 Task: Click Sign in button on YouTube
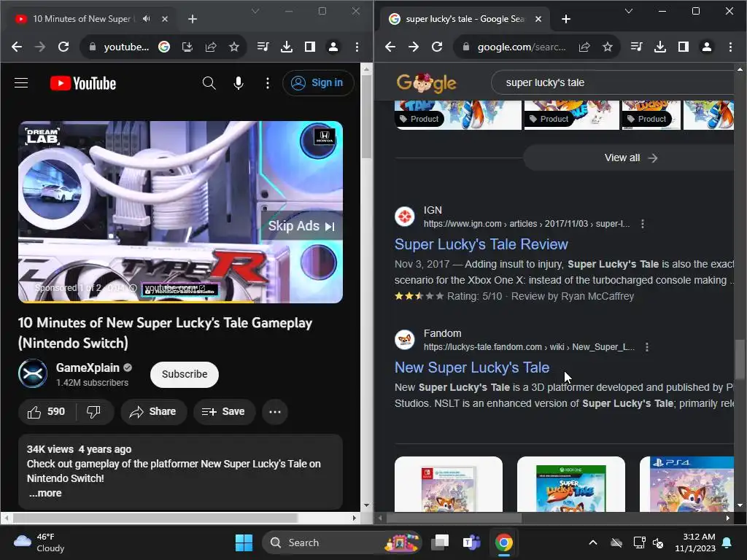pyautogui.click(x=318, y=83)
